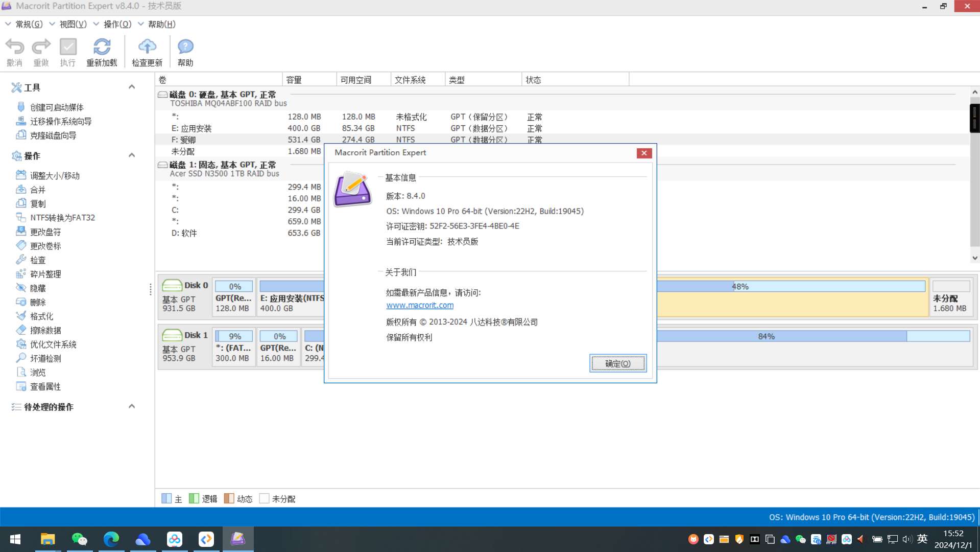Open 浏览 browse partition operation
980x552 pixels.
point(31,373)
